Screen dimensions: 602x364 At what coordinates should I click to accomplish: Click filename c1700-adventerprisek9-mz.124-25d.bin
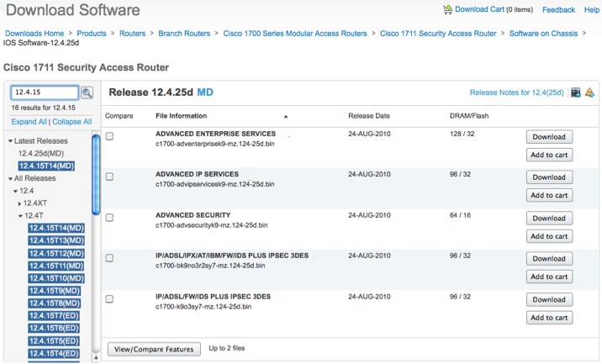(215, 144)
